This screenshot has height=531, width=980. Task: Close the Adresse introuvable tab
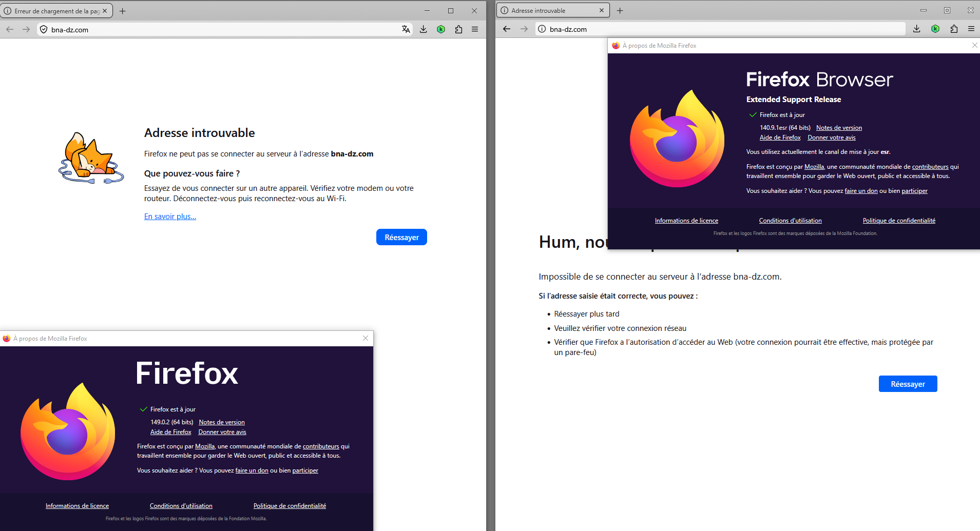point(602,10)
